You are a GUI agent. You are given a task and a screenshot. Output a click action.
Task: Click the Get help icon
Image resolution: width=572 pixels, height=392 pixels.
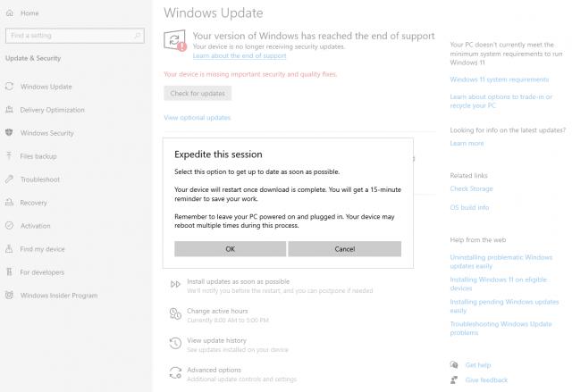[456, 365]
